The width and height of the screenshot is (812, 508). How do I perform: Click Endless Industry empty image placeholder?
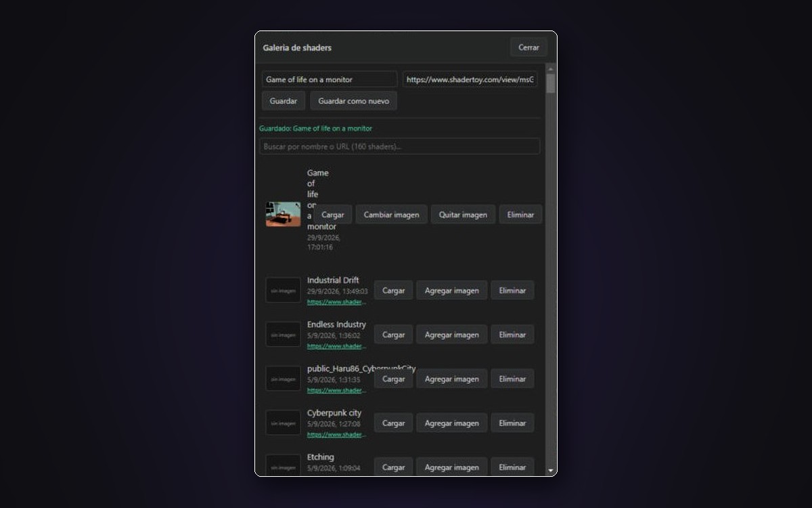point(283,335)
